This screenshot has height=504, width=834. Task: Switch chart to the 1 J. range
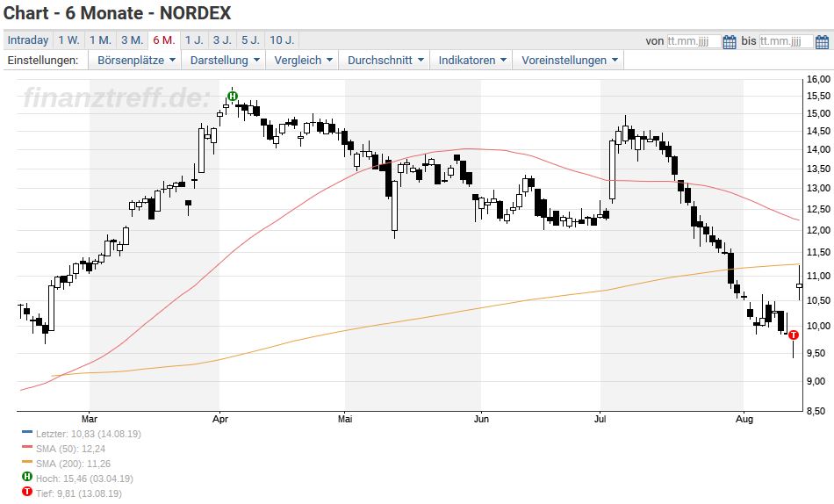194,40
